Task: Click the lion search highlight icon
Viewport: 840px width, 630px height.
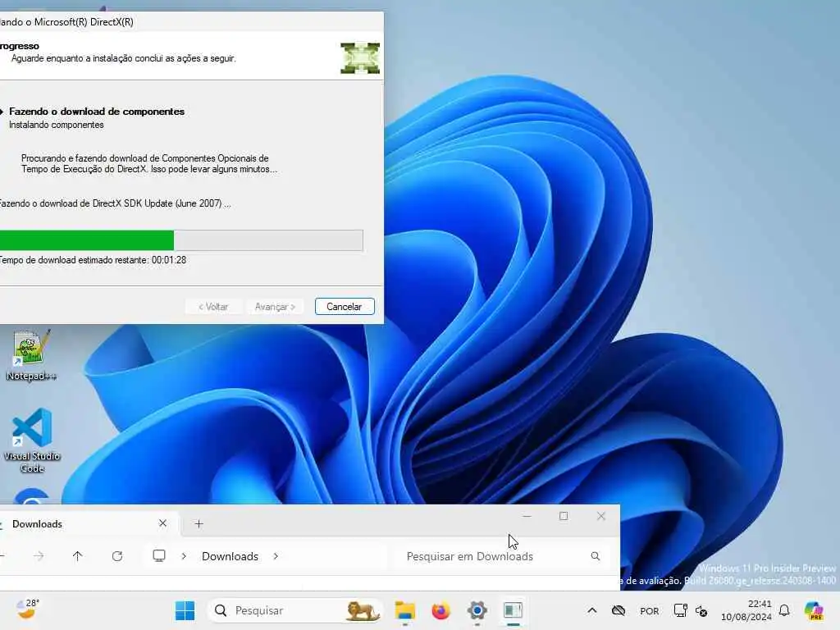Action: (x=362, y=610)
